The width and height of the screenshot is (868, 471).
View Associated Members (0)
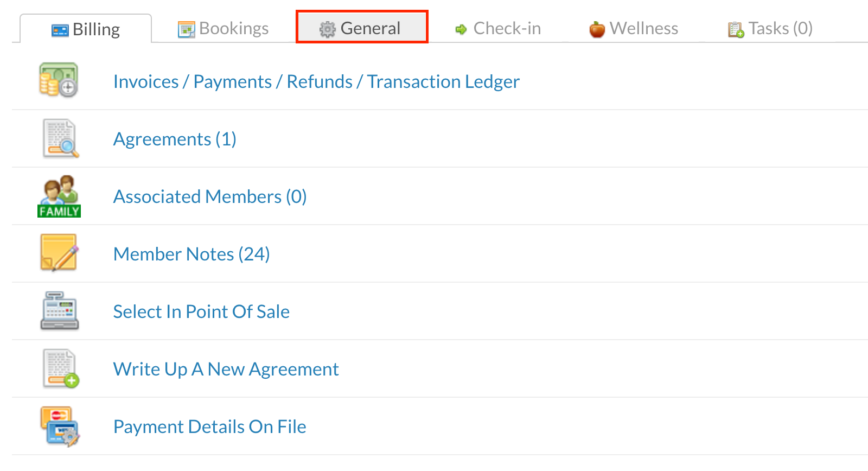point(210,196)
